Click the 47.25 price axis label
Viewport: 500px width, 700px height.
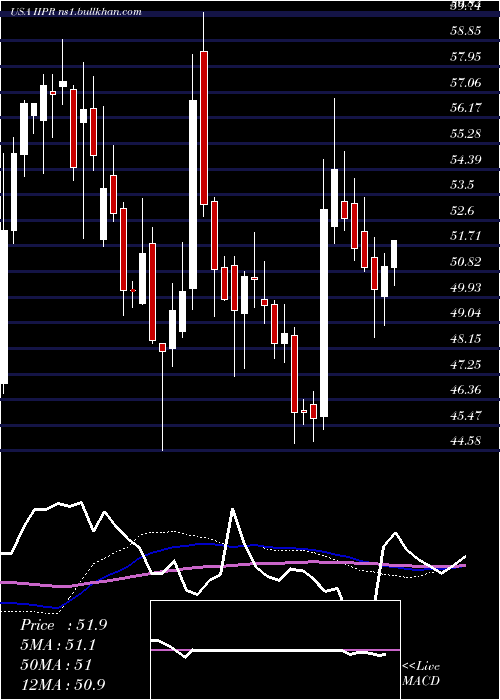[x=467, y=364]
